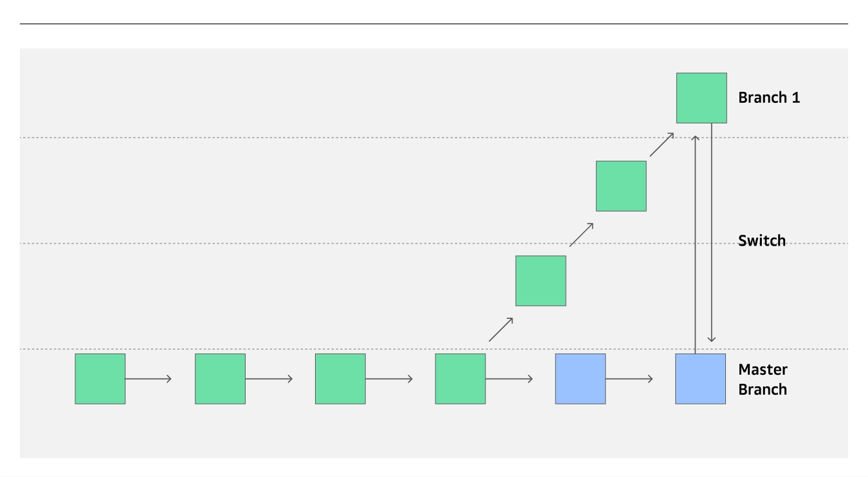Click the arrow from fourth green commit to blue commit

pos(509,379)
